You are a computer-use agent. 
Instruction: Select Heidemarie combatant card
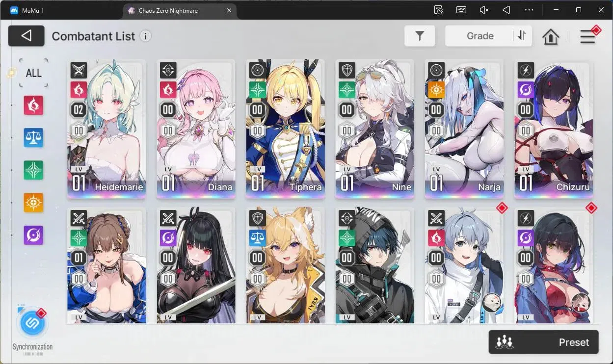pos(107,129)
